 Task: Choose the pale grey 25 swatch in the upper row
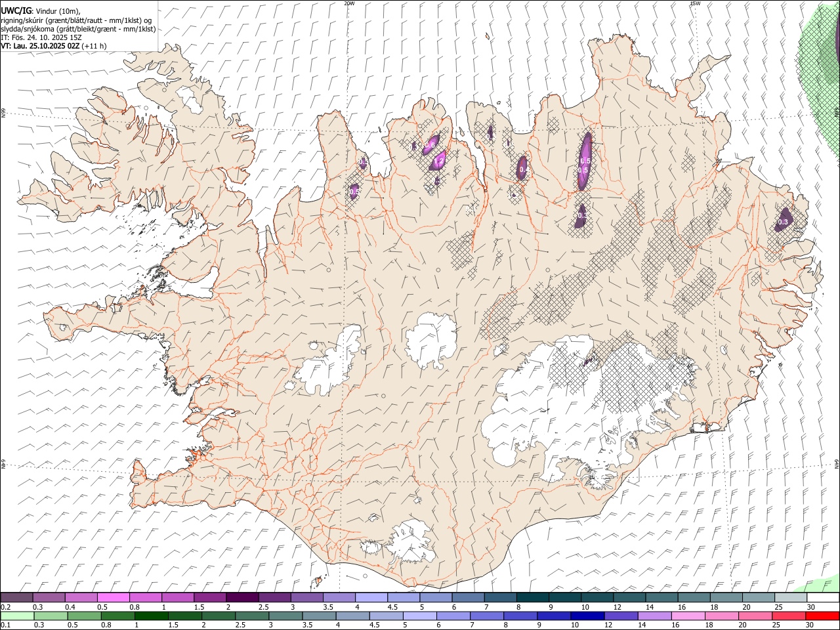click(x=790, y=598)
